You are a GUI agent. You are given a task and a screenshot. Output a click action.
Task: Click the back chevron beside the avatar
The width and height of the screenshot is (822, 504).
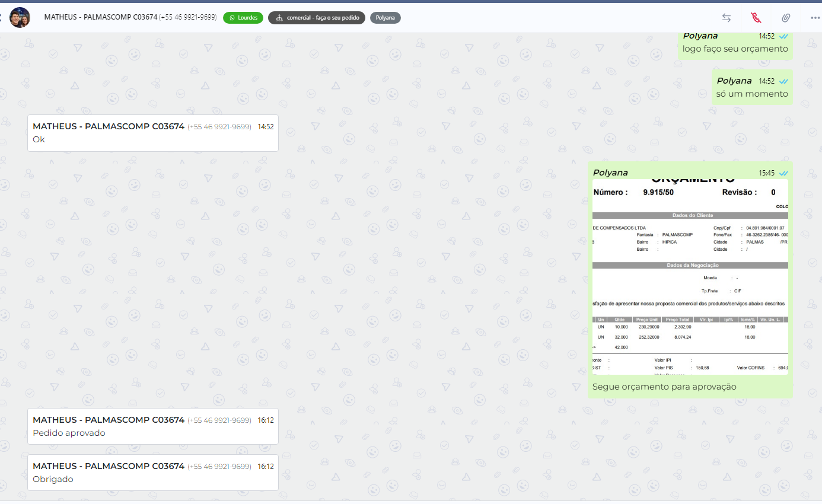(x=2, y=18)
